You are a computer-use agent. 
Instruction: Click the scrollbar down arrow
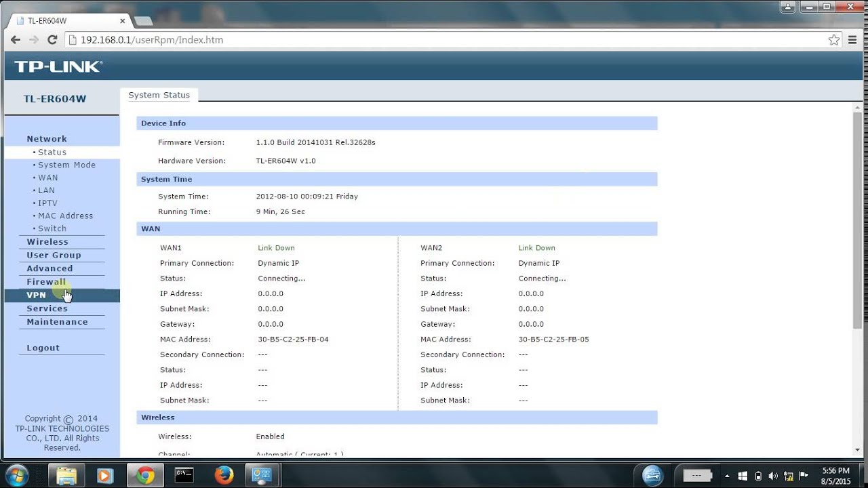coord(858,450)
